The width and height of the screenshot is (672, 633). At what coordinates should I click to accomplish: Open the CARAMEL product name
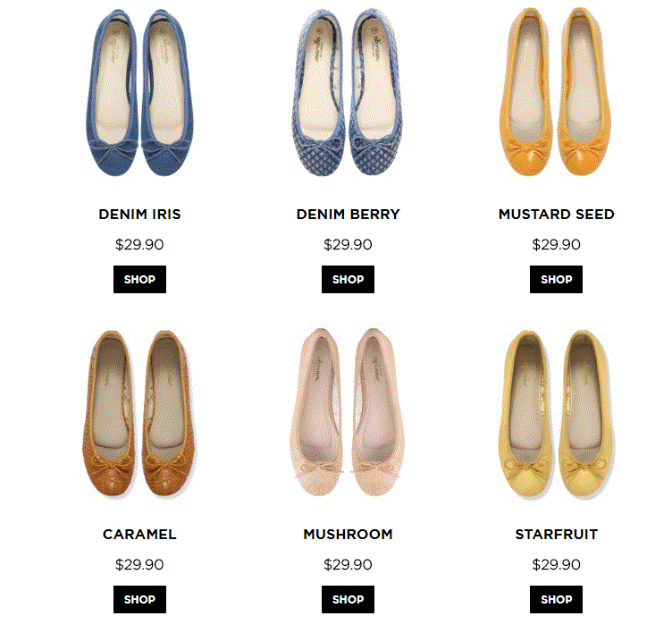(x=139, y=534)
